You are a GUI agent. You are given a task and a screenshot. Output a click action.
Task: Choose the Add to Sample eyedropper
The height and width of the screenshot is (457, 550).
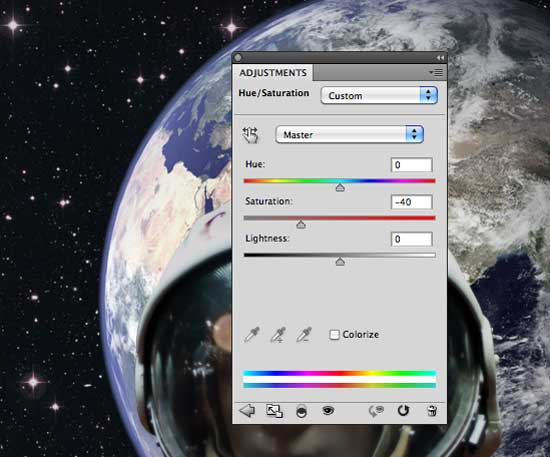point(278,335)
